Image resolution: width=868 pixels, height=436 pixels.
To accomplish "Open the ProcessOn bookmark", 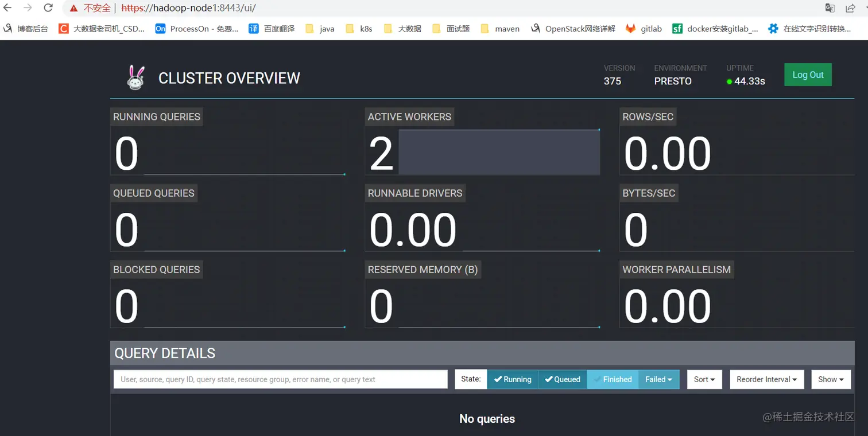I will pos(197,28).
